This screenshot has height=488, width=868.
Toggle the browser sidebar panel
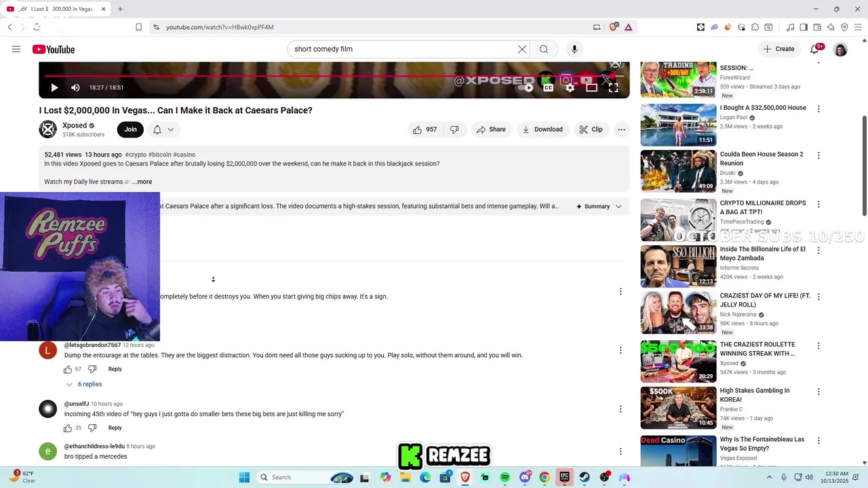(x=804, y=27)
